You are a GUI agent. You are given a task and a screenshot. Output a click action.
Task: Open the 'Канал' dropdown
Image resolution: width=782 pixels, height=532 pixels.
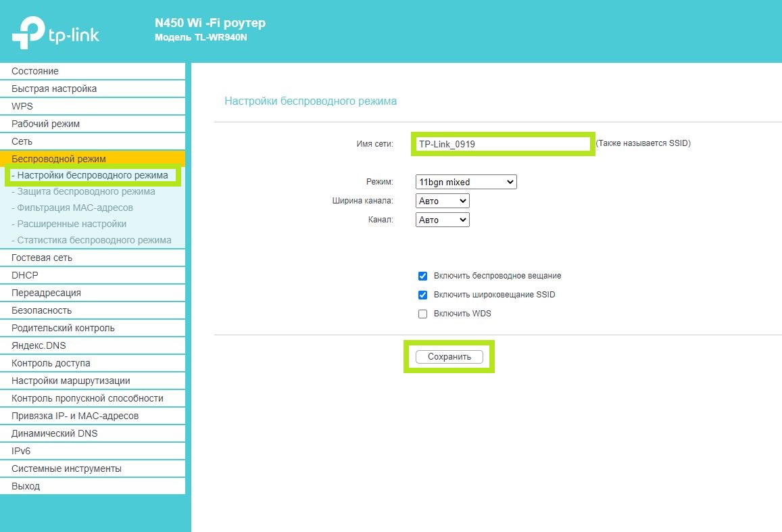[x=442, y=220]
